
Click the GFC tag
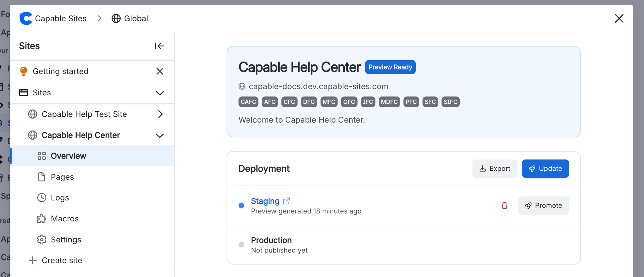coord(349,102)
